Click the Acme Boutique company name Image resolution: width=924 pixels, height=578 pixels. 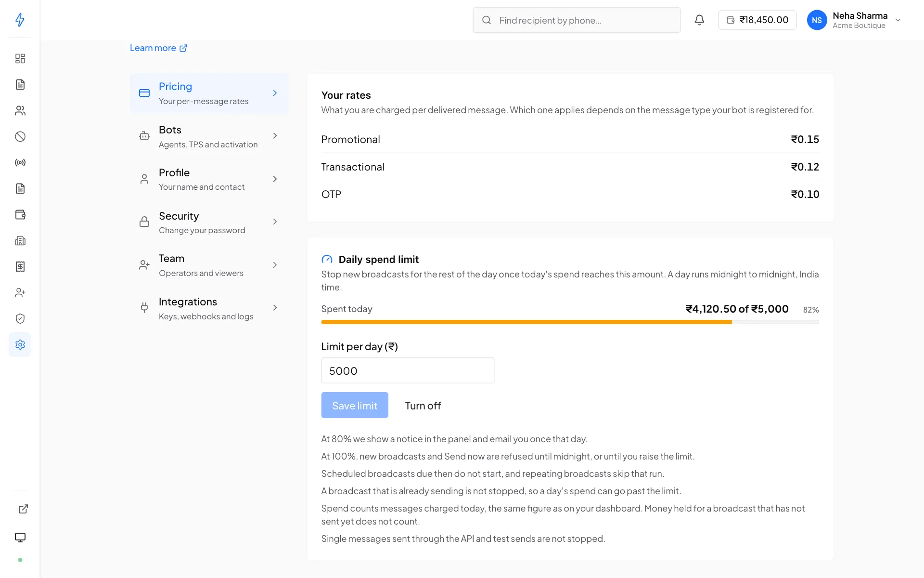[859, 26]
